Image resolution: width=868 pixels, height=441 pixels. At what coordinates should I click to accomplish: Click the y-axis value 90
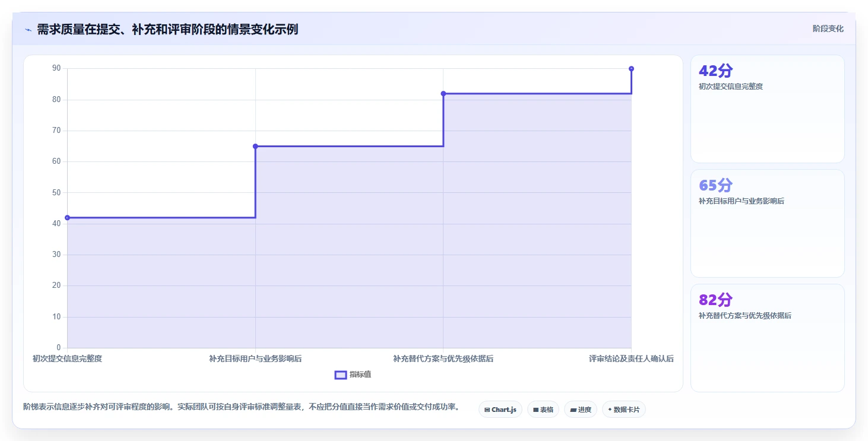(x=56, y=68)
